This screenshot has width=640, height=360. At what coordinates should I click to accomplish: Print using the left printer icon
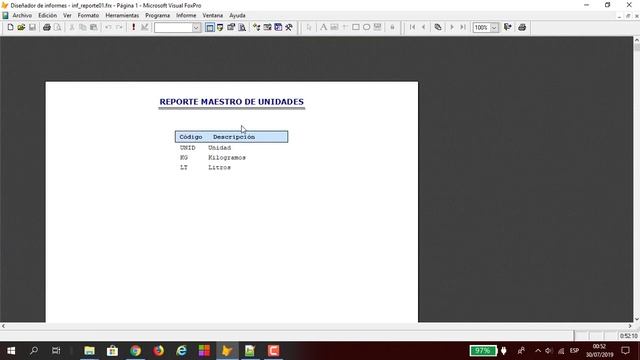(47, 27)
